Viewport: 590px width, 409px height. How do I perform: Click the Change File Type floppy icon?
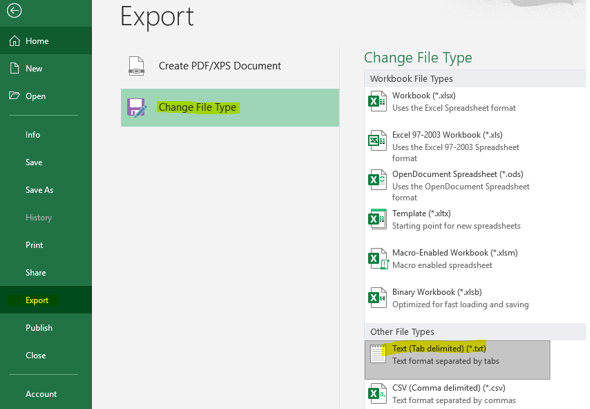(x=137, y=108)
